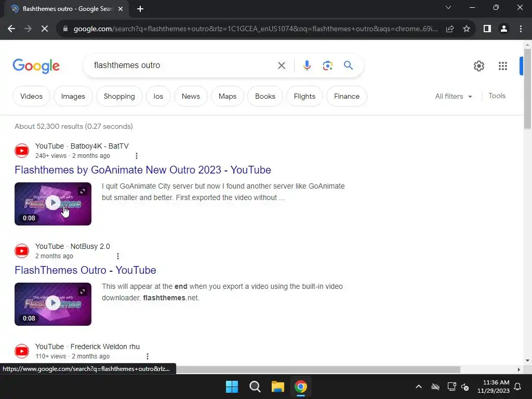Open more options for Batboy4K result

pos(137,156)
